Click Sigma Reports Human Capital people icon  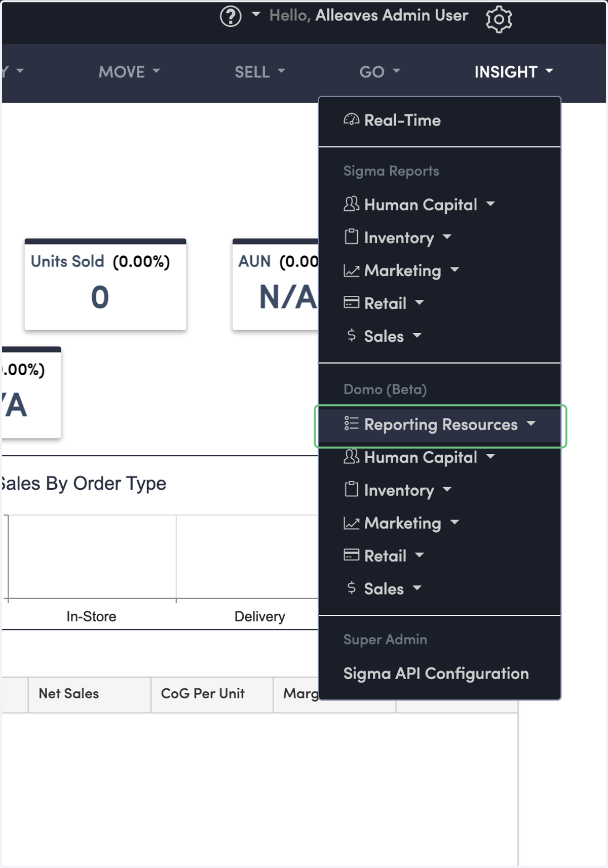pos(351,204)
